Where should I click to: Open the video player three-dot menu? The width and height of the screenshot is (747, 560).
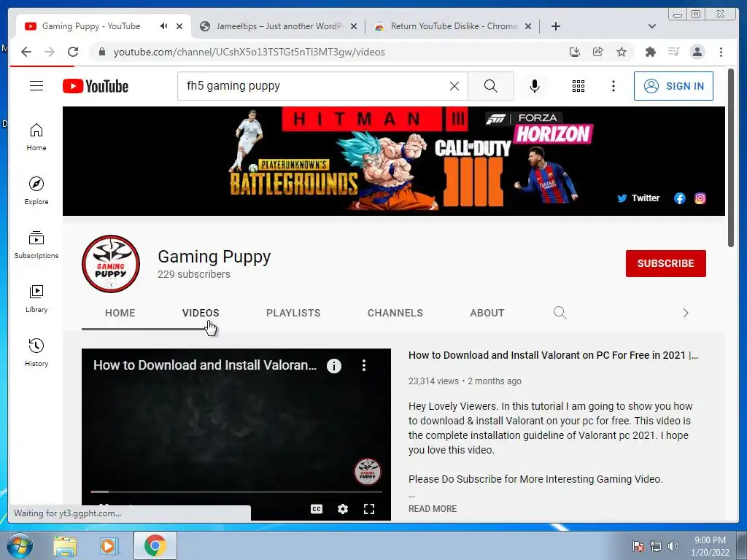tap(364, 365)
